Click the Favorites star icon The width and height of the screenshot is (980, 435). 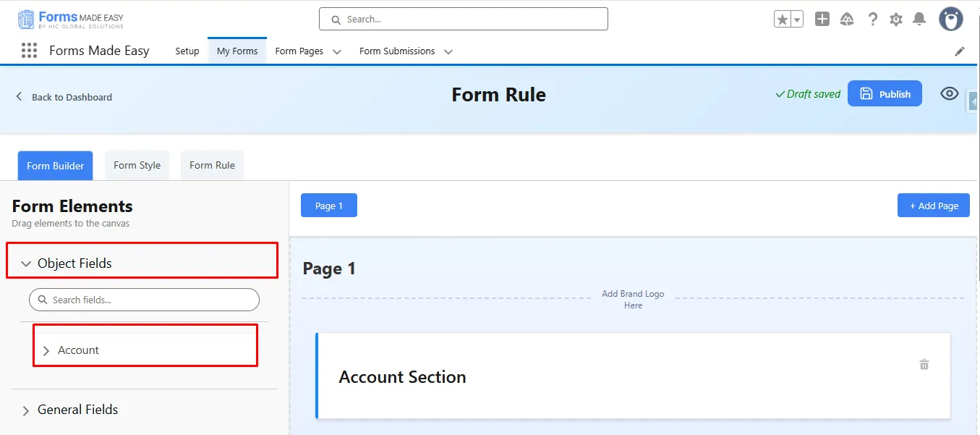click(x=782, y=20)
